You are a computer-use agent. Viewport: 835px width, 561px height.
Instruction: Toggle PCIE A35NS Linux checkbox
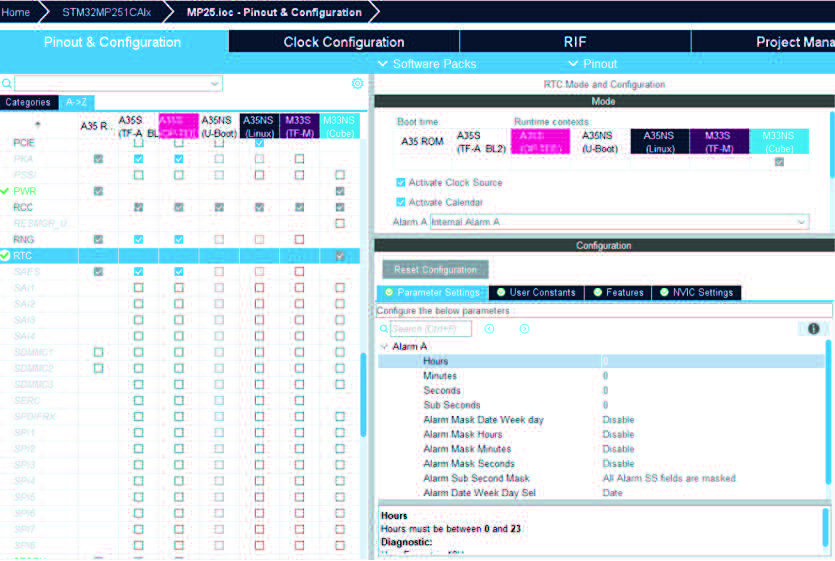tap(259, 143)
